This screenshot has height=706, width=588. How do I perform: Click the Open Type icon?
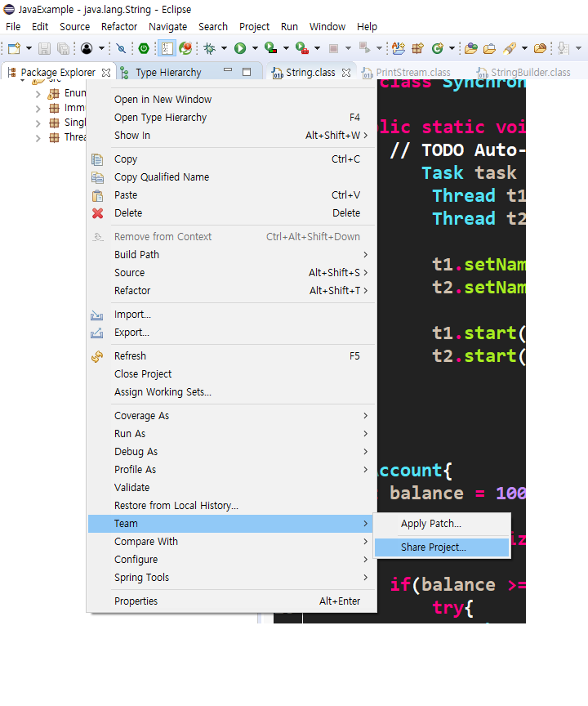coord(470,48)
